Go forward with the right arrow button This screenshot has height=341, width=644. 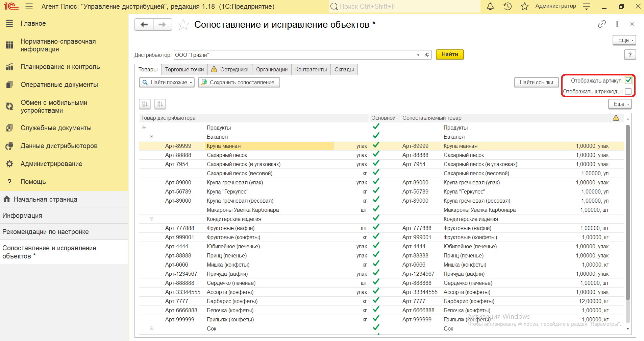pos(163,24)
